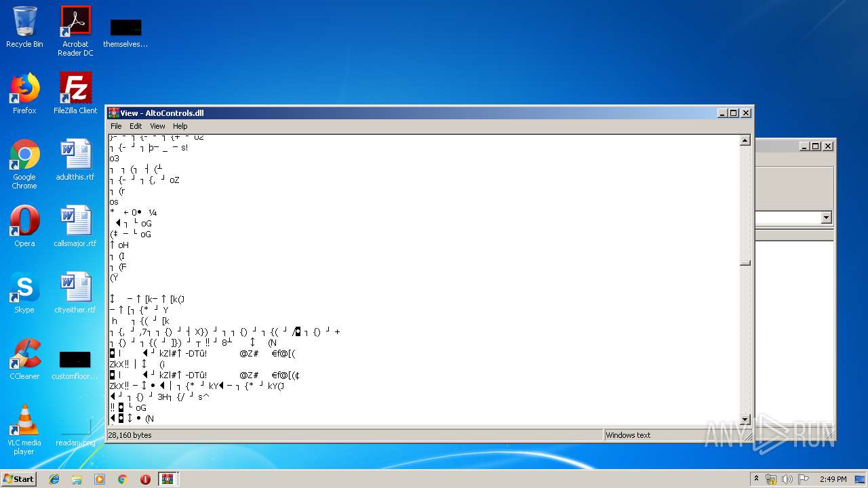Click the vertical scrollbar thumb in viewer
Screen dimensions: 868x488
(745, 263)
